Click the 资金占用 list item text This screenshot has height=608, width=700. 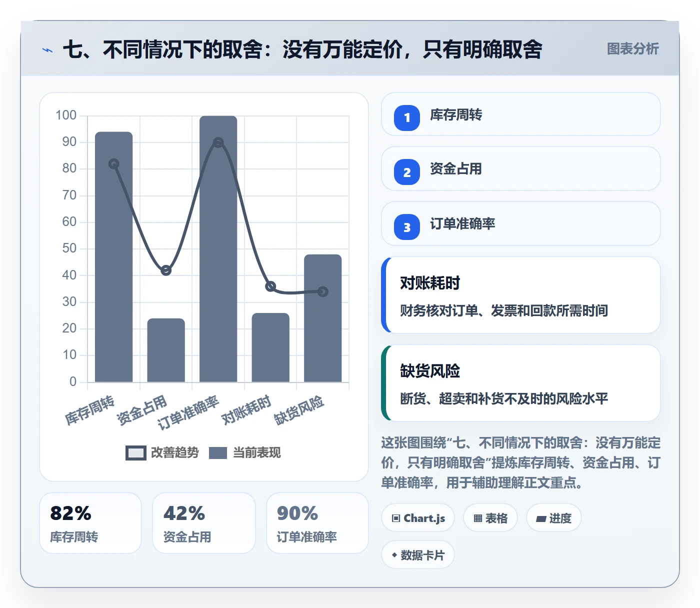(x=456, y=169)
